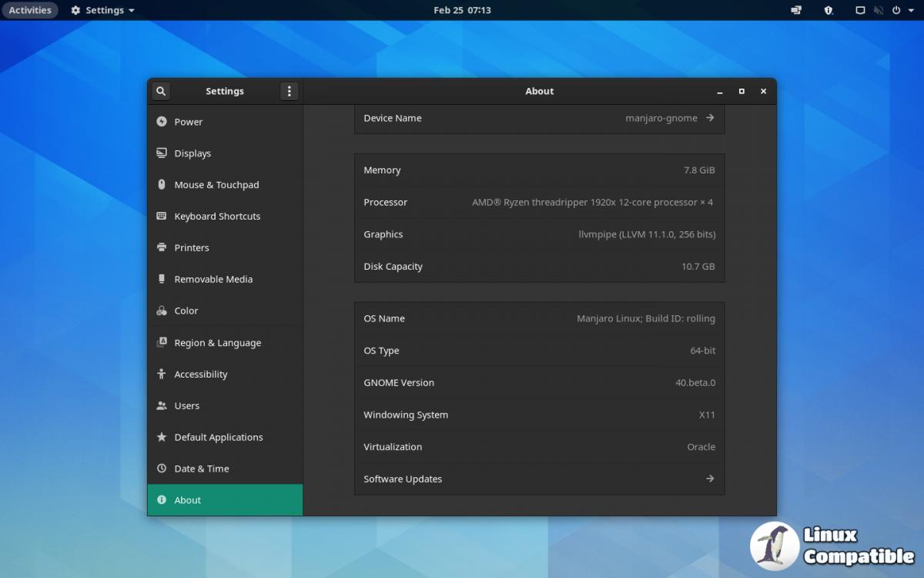Open Mouse & Touchpad settings
924x578 pixels.
(216, 185)
